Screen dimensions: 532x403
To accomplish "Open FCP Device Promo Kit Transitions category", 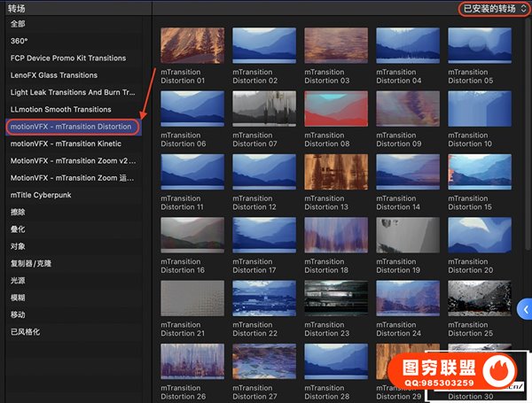I will pos(67,58).
